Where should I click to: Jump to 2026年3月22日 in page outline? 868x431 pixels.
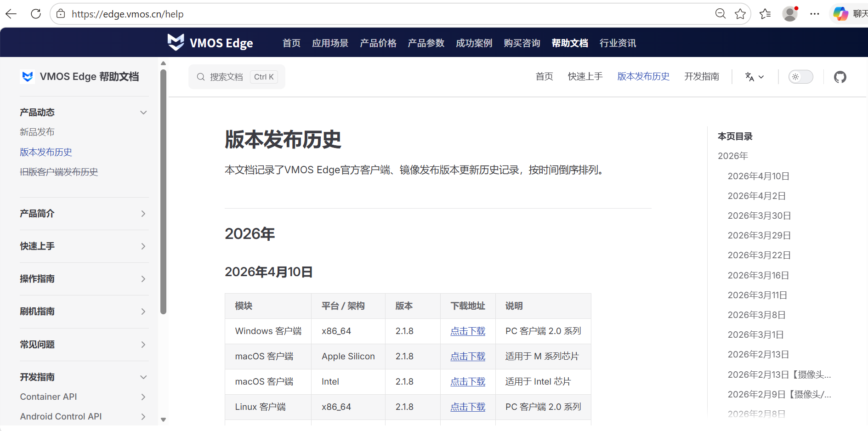[760, 255]
